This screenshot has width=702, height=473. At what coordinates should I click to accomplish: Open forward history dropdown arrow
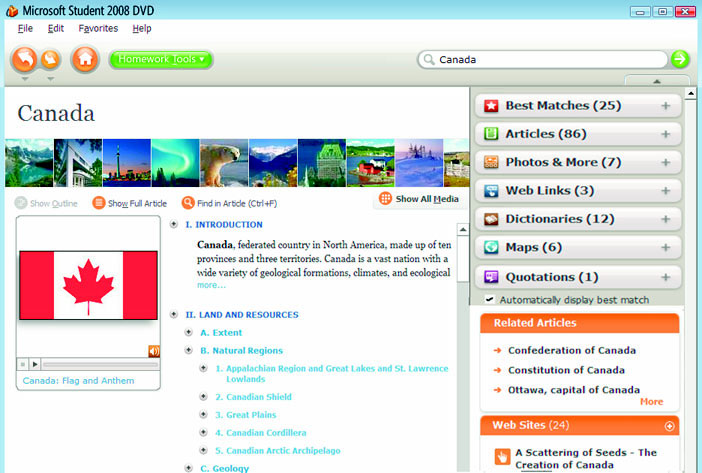(51, 79)
